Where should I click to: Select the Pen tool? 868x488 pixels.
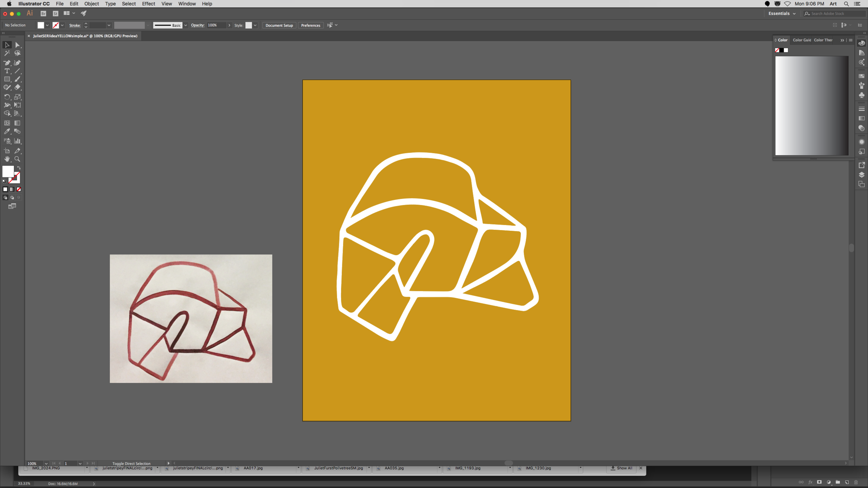coord(7,63)
